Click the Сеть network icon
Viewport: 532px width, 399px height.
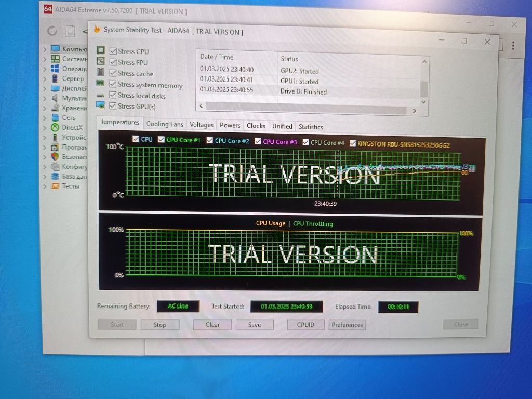[x=55, y=118]
